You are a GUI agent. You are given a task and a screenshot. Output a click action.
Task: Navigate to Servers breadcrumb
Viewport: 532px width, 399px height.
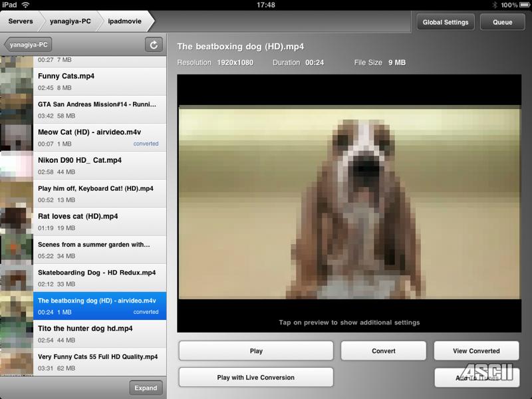coord(21,21)
